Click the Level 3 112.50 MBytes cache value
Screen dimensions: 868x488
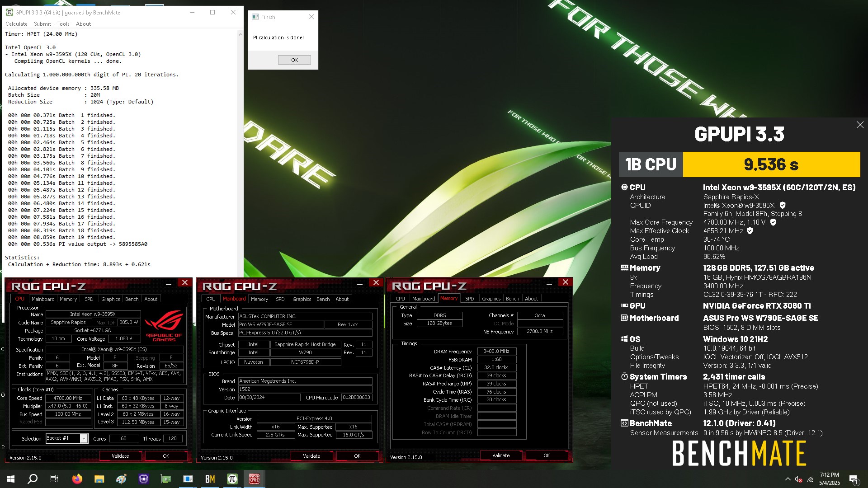[138, 422]
